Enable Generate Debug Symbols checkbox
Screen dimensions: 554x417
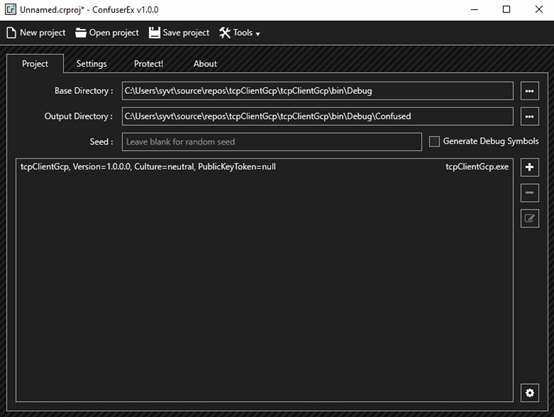[x=434, y=141]
